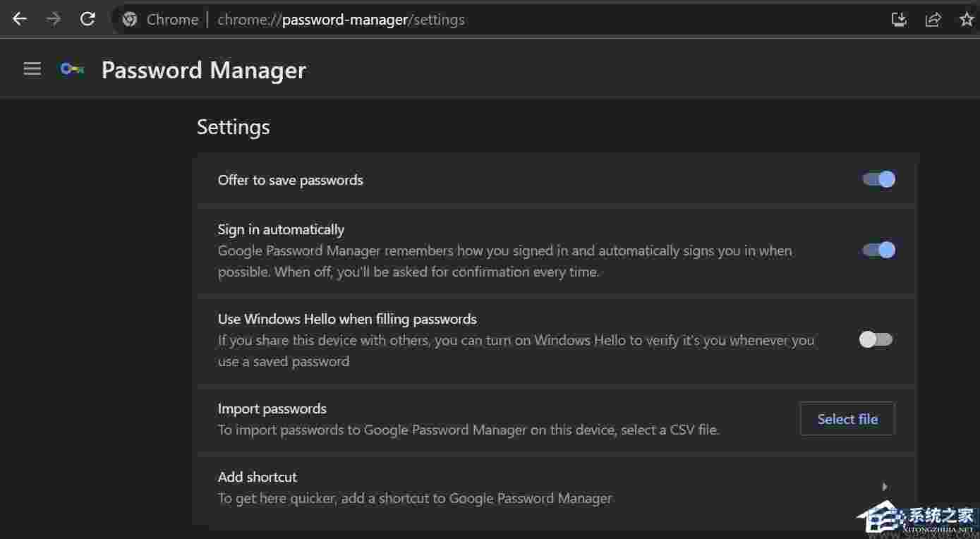Disable Offer to save passwords
The image size is (980, 539).
(x=878, y=179)
